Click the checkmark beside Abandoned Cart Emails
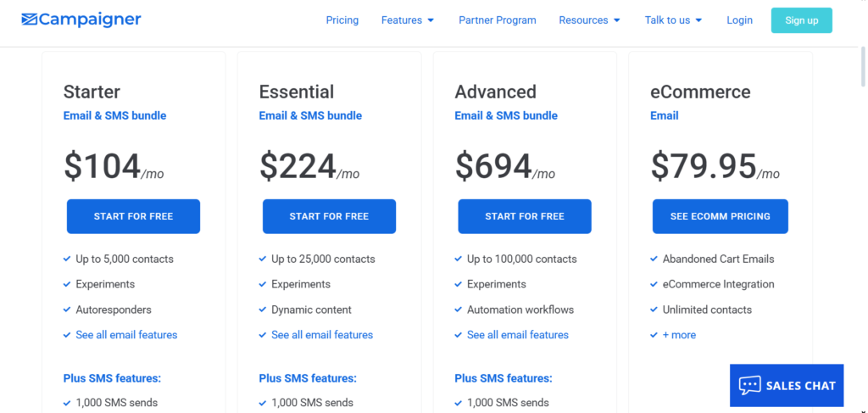 coord(654,259)
